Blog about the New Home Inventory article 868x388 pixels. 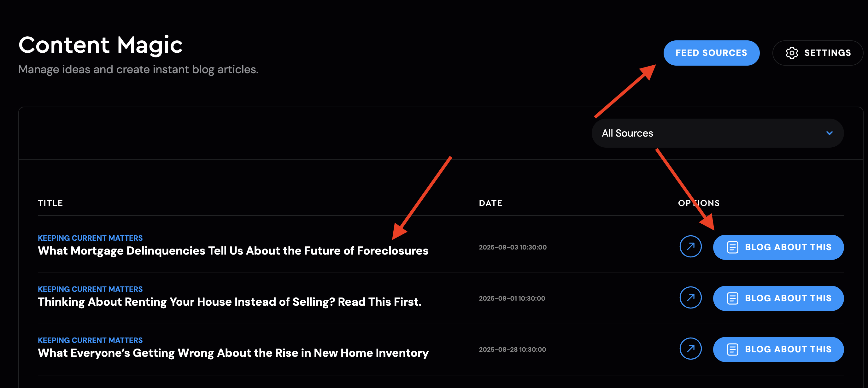778,350
